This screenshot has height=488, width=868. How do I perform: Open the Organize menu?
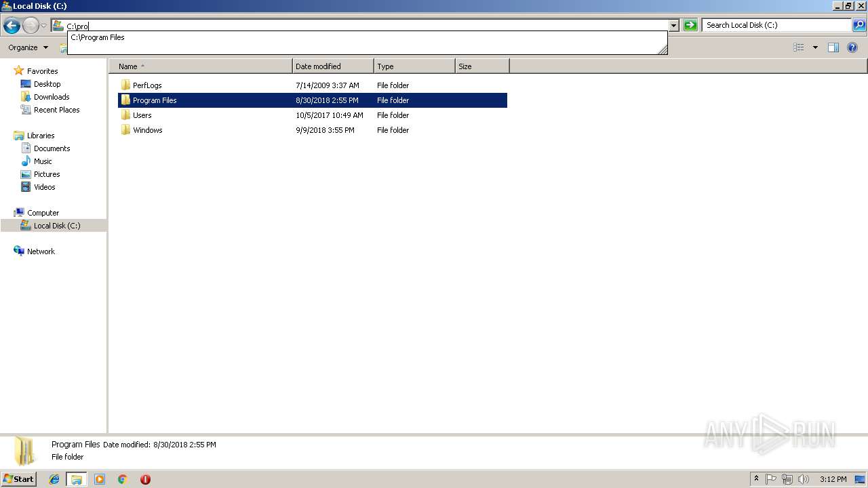click(28, 47)
